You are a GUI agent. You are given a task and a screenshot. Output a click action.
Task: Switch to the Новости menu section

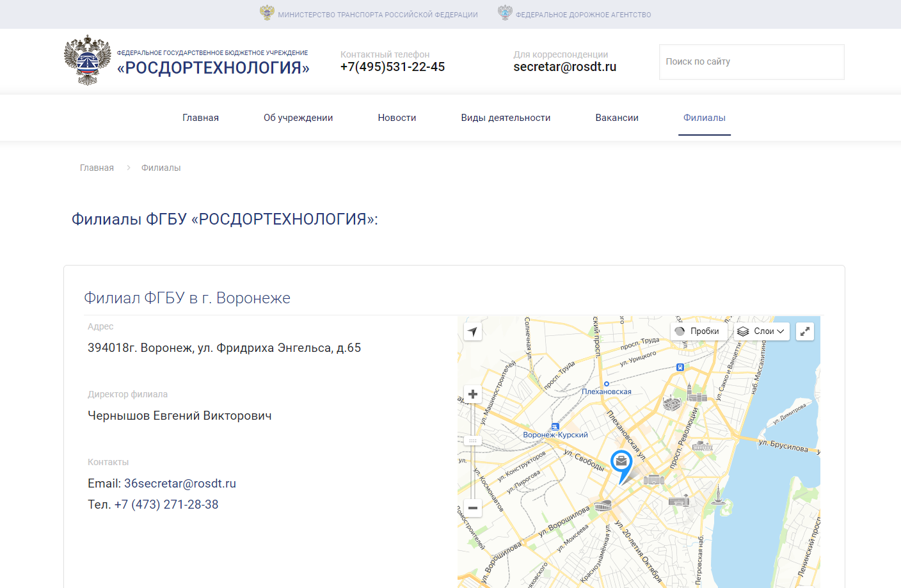click(397, 118)
